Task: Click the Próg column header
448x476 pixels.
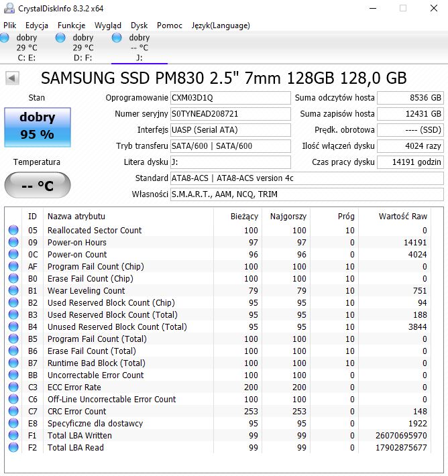Action: tap(346, 217)
